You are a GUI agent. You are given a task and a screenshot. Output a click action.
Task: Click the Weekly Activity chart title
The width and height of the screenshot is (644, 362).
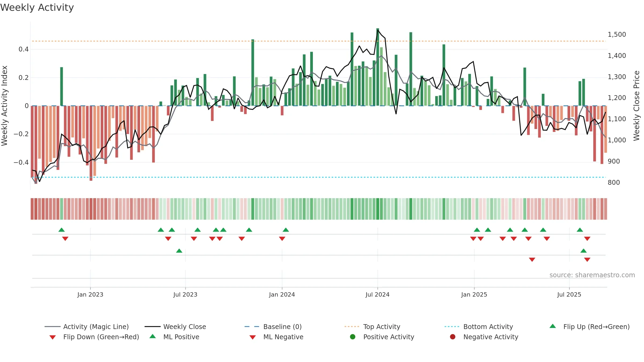(37, 8)
